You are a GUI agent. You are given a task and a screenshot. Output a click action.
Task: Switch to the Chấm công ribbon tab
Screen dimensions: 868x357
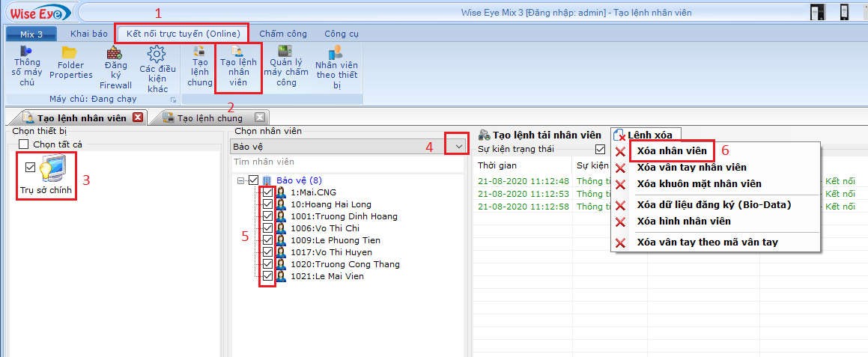(x=283, y=34)
